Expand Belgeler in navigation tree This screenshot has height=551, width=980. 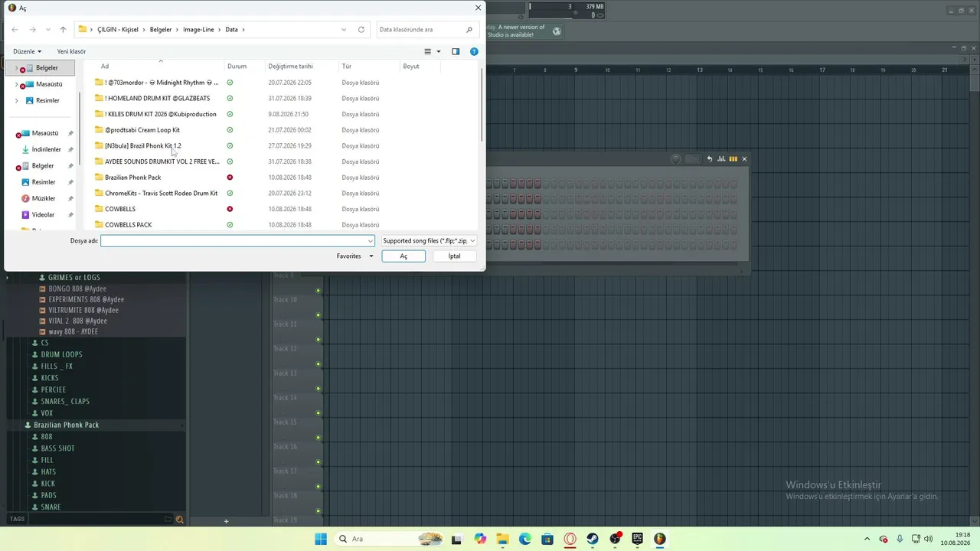[x=16, y=68]
